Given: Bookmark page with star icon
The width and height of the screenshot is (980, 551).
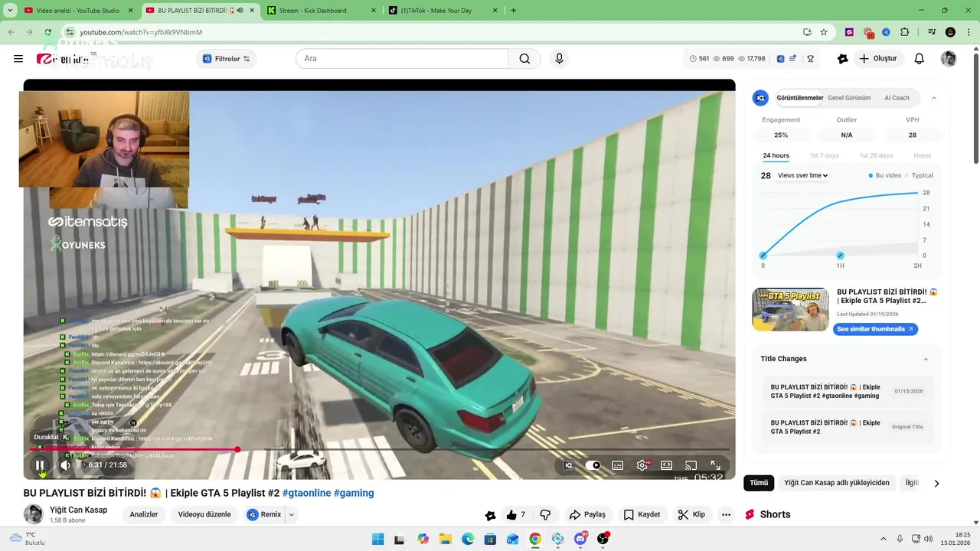Looking at the screenshot, I should tap(824, 32).
